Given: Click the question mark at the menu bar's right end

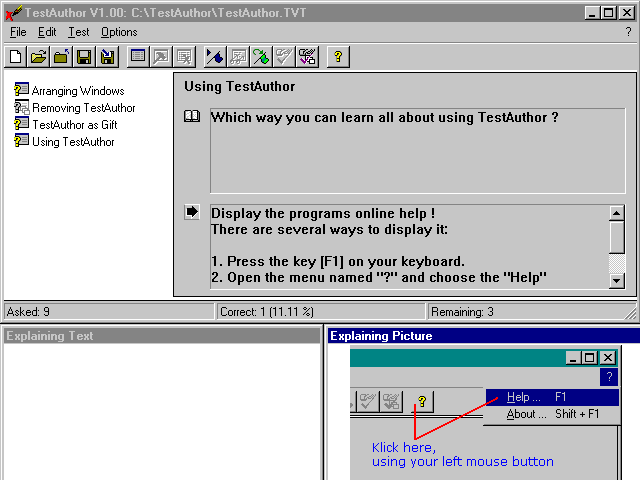Looking at the screenshot, I should pyautogui.click(x=628, y=32).
